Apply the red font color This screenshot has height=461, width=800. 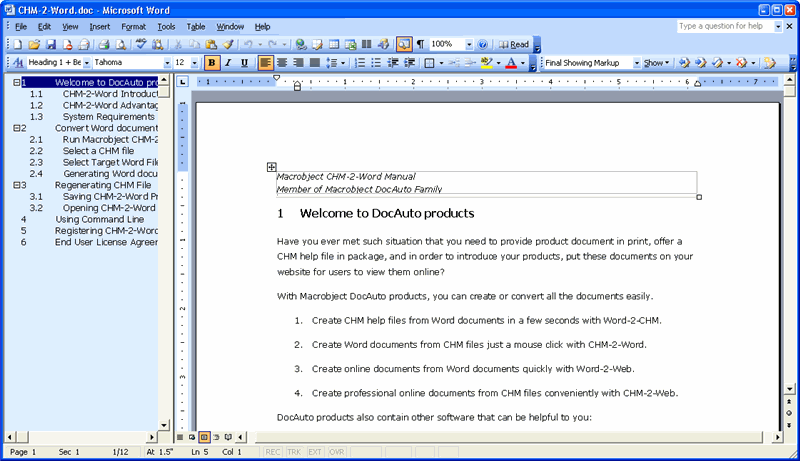tap(511, 63)
